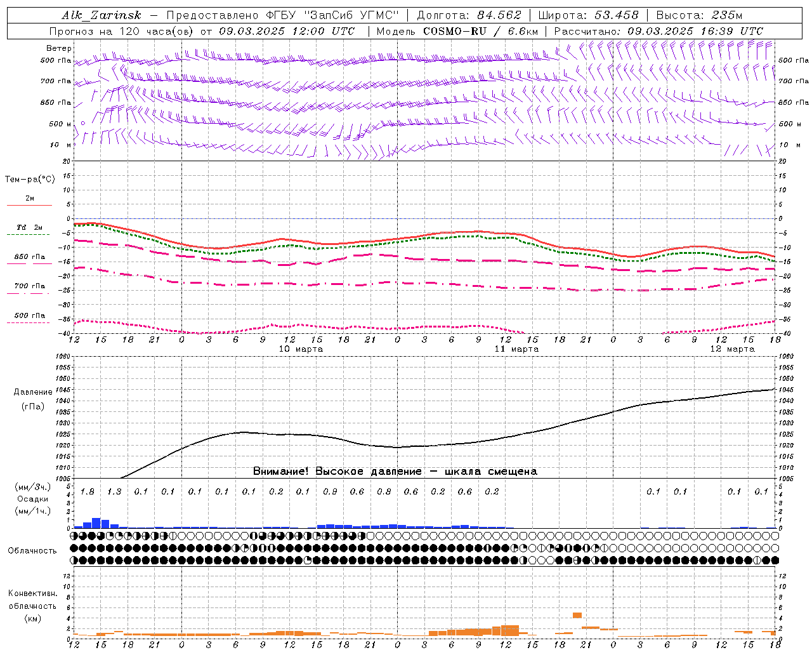Viewport: 812px width, 650px height.
Task: Click the provider text ФГБУ "ЗапСиб УГМС"
Action: click(x=334, y=15)
